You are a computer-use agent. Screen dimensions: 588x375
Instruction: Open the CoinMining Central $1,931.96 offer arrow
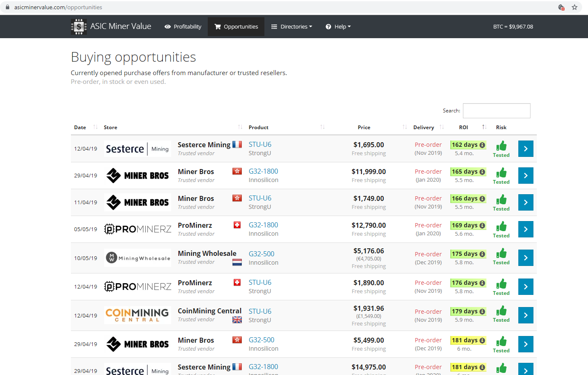pyautogui.click(x=525, y=315)
